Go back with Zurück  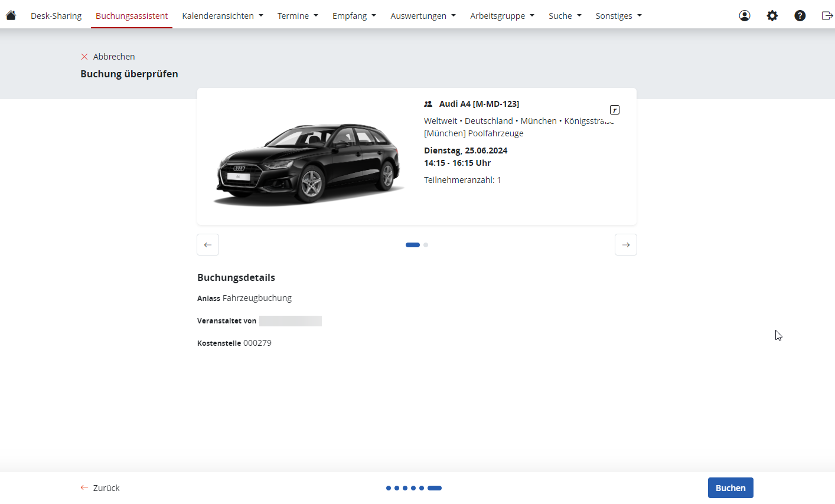coord(100,488)
